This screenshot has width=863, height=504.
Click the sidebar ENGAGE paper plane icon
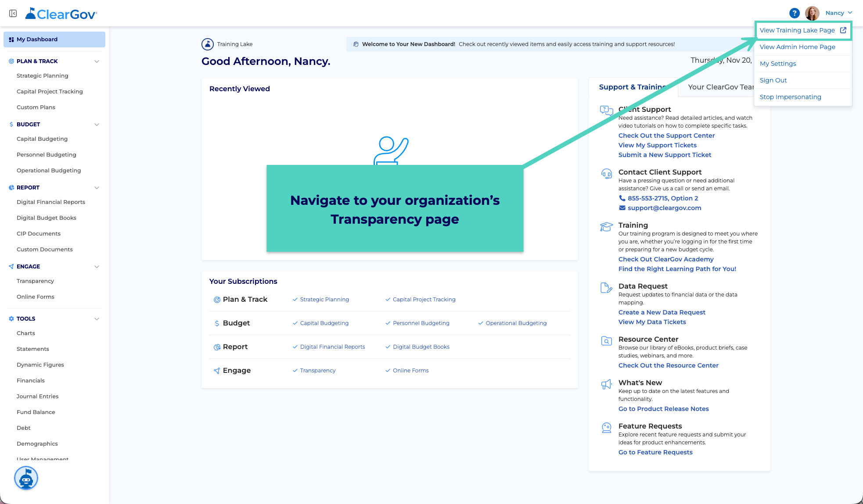tap(11, 267)
